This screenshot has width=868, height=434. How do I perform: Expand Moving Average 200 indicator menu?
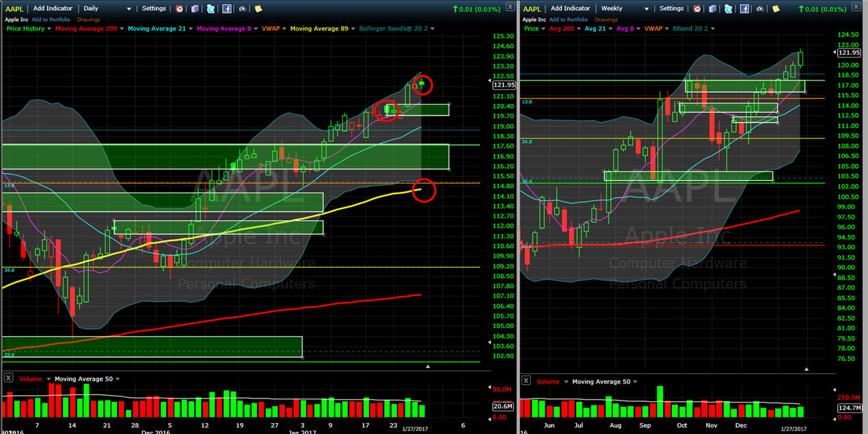click(x=121, y=29)
